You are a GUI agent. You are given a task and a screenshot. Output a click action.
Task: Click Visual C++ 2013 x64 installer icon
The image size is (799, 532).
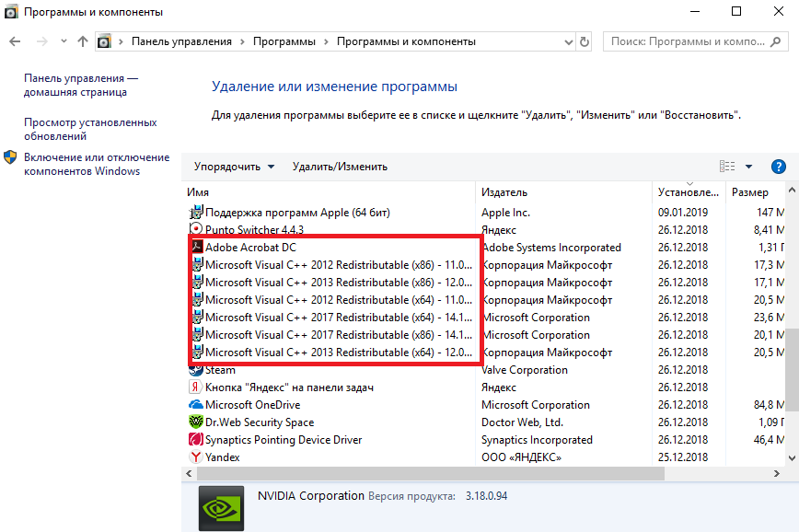tap(197, 352)
